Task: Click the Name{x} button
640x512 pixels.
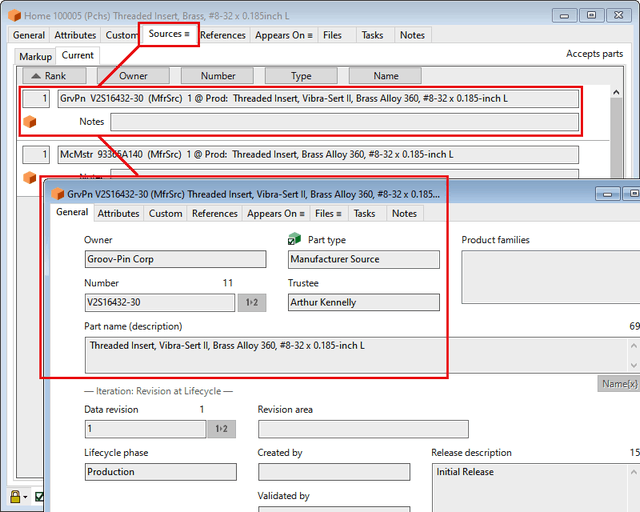Action: point(619,384)
